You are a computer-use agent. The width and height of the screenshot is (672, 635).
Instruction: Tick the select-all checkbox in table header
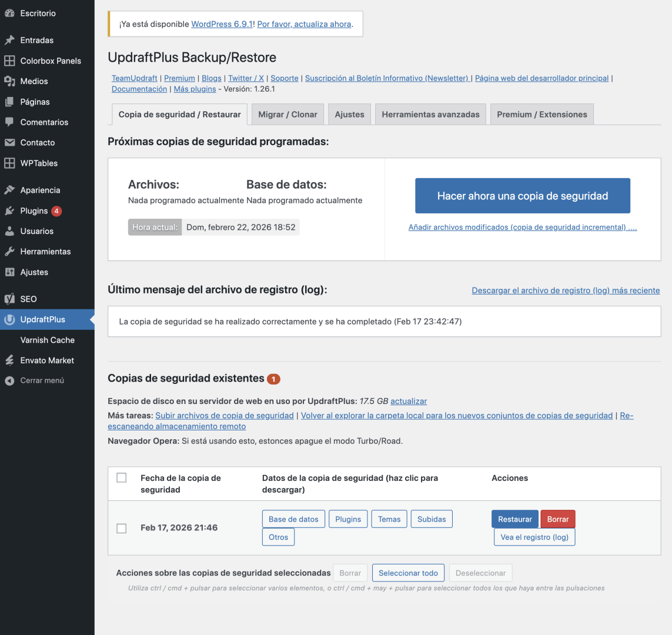coord(122,477)
